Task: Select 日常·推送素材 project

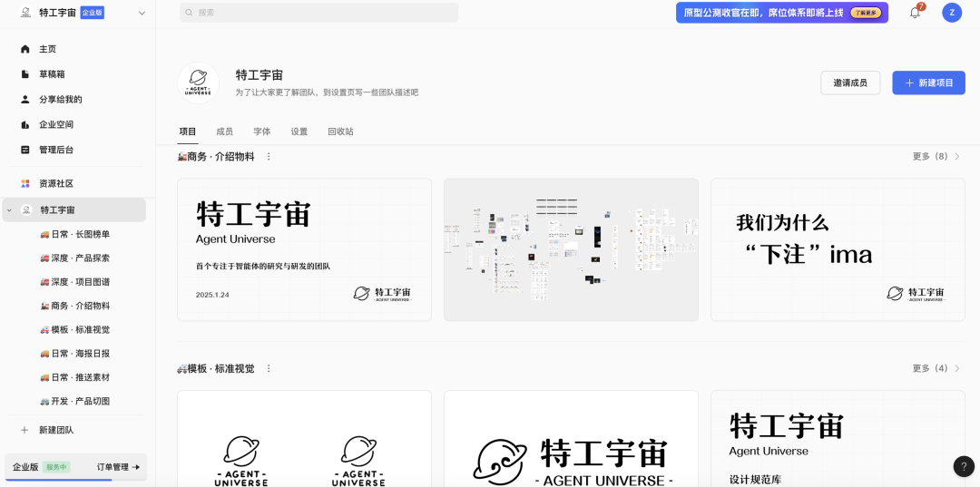Action: (75, 378)
